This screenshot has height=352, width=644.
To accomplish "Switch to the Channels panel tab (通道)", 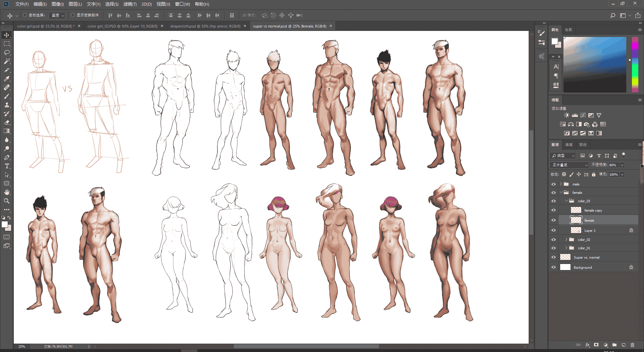I will pyautogui.click(x=569, y=145).
